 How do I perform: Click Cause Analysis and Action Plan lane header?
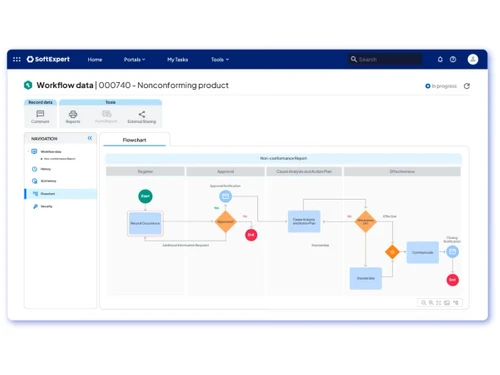coord(304,171)
